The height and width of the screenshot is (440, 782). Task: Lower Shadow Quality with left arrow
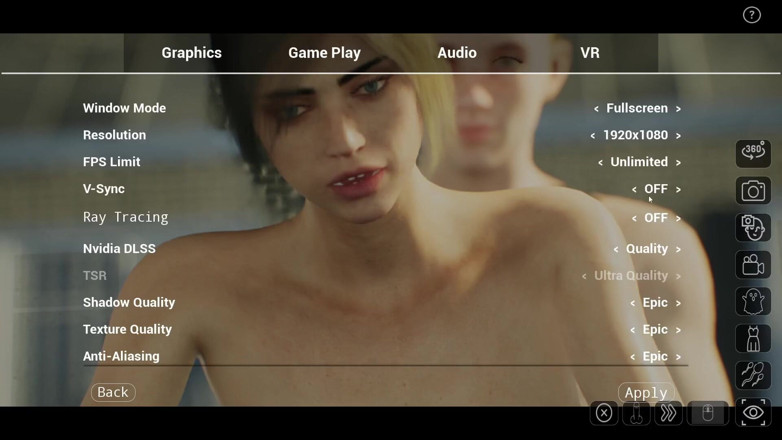(632, 303)
